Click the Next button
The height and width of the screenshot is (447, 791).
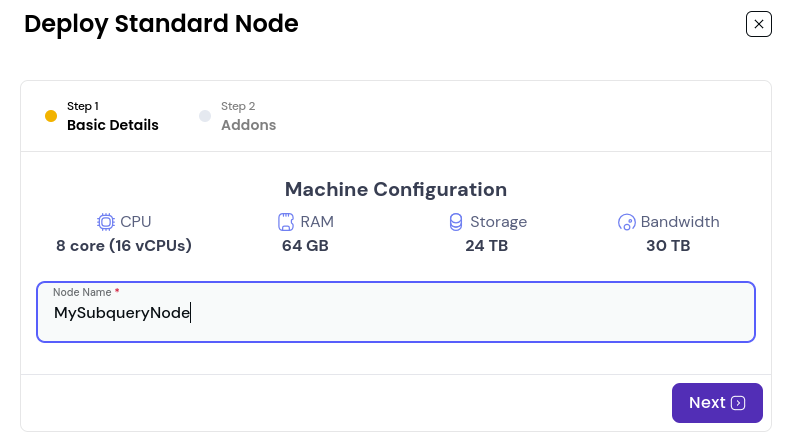[x=717, y=403]
